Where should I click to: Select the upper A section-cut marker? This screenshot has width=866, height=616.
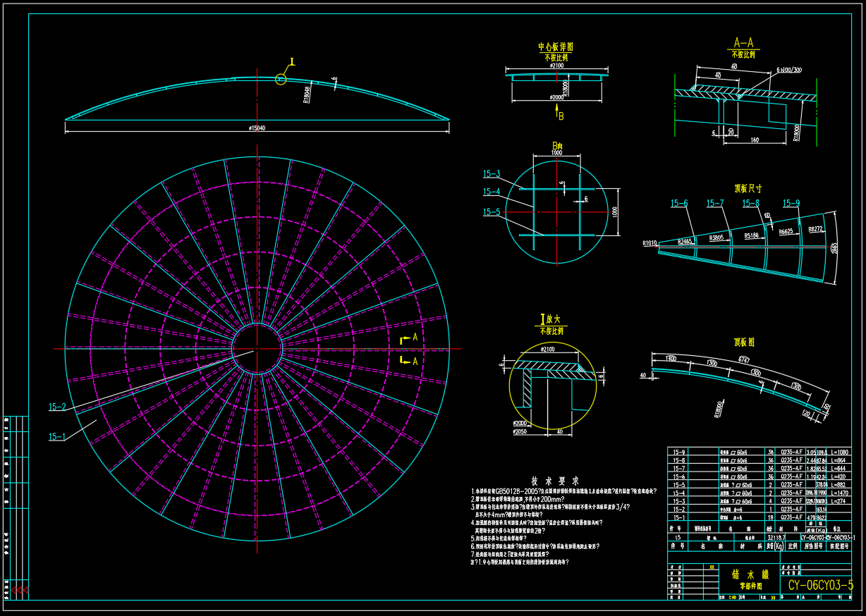pos(408,339)
